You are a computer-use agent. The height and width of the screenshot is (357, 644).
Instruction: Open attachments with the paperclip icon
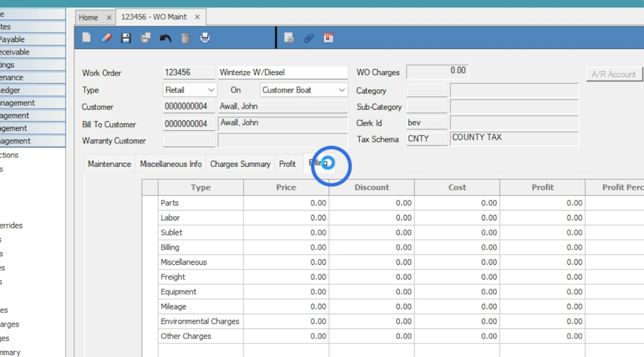click(x=308, y=38)
